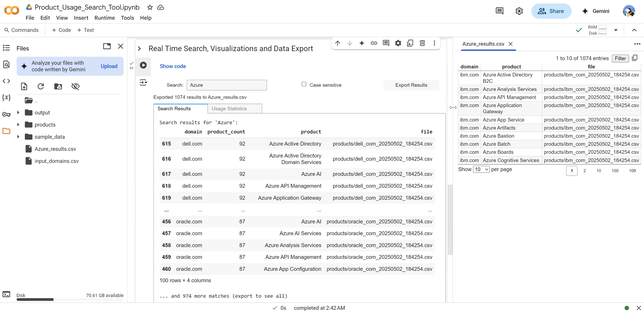Expand the sample_data folder
Screen dimensions: 644x312
(18, 137)
